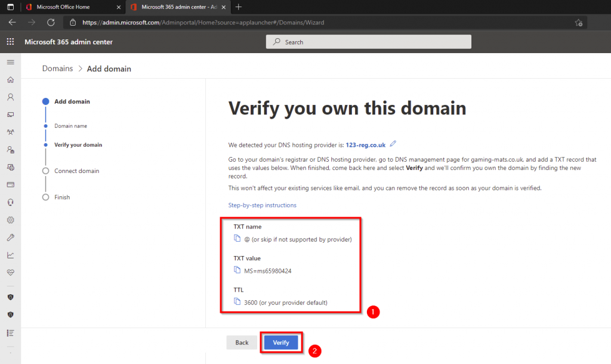Viewport: 611px width, 364px height.
Task: Open second shield admin center icon
Action: [11, 314]
